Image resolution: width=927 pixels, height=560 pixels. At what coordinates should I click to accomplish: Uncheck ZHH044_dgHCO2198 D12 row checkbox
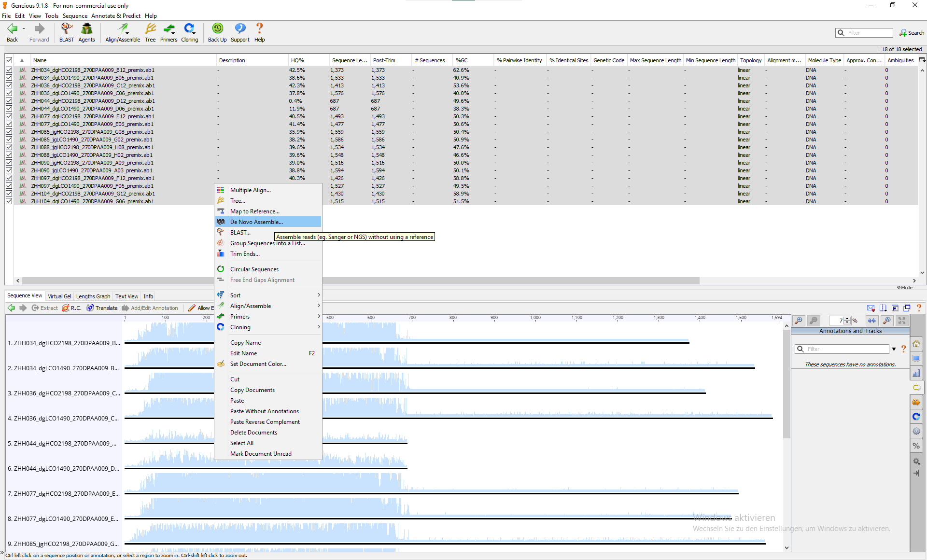pos(9,101)
